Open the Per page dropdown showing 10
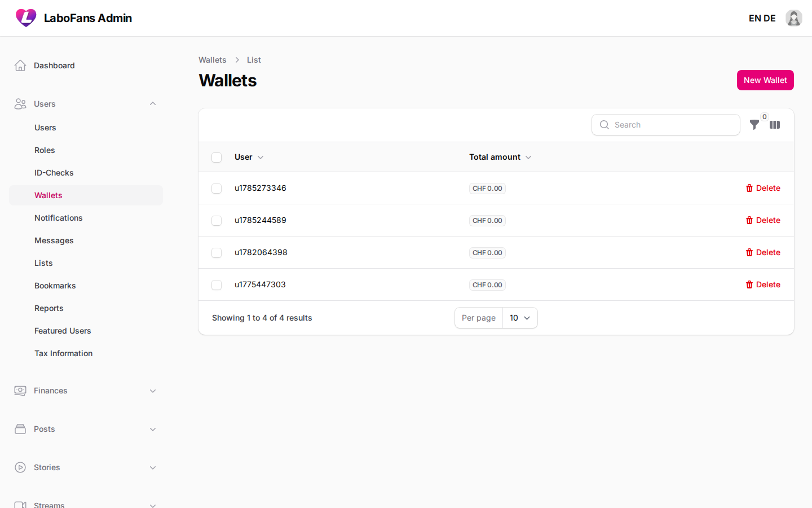 (x=520, y=318)
